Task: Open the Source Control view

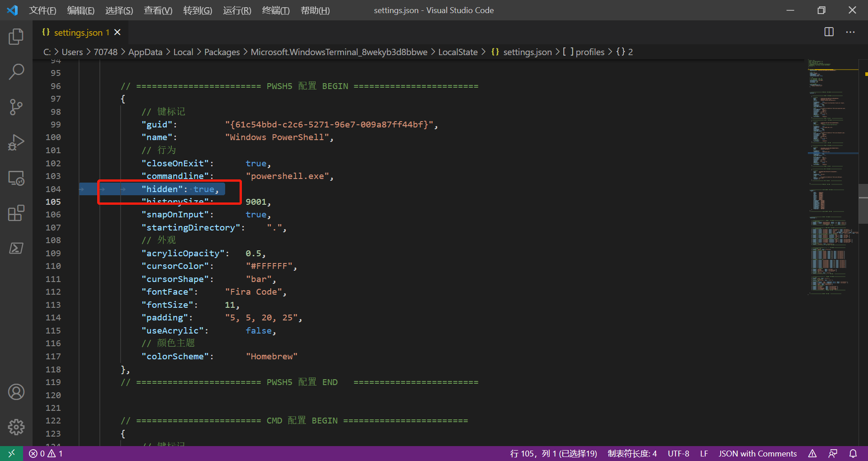Action: tap(16, 107)
